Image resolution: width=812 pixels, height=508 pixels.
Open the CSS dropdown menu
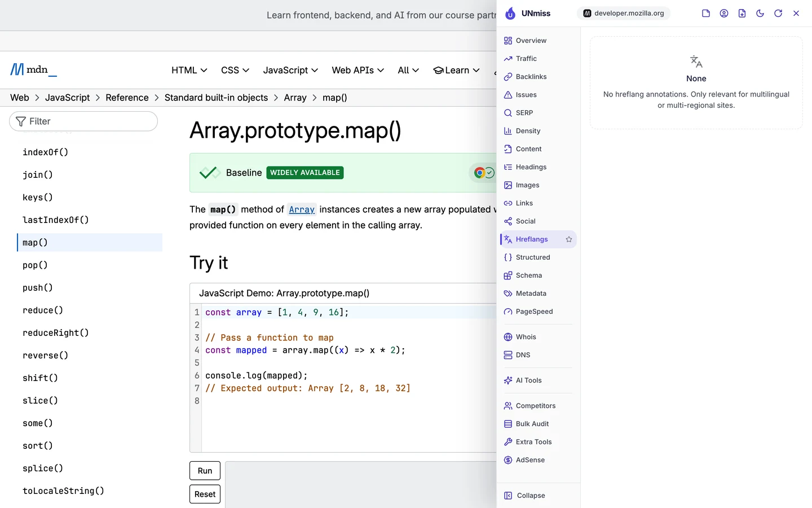coord(235,70)
